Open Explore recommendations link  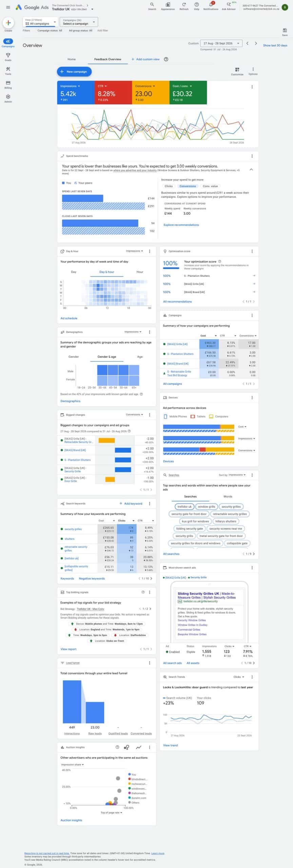(181, 225)
